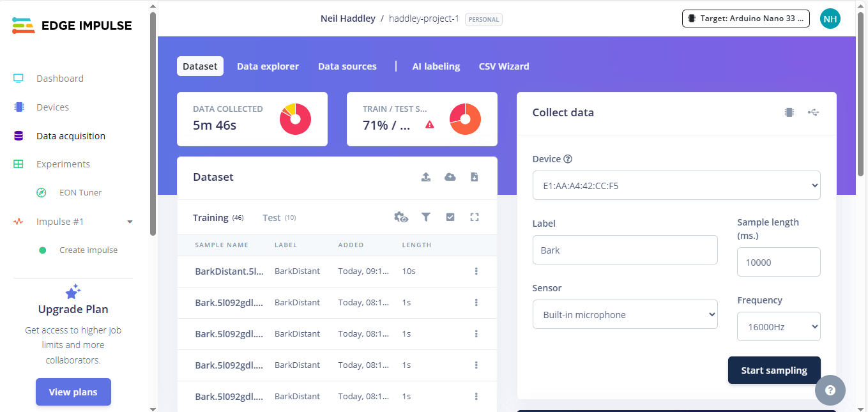This screenshot has height=412, width=868.
Task: Open the NH user avatar menu
Action: pyautogui.click(x=830, y=19)
